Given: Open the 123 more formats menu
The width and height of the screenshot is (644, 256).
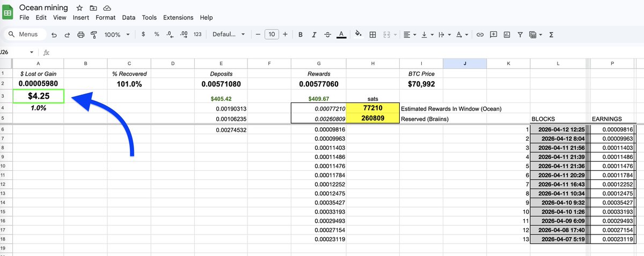Looking at the screenshot, I should [197, 34].
